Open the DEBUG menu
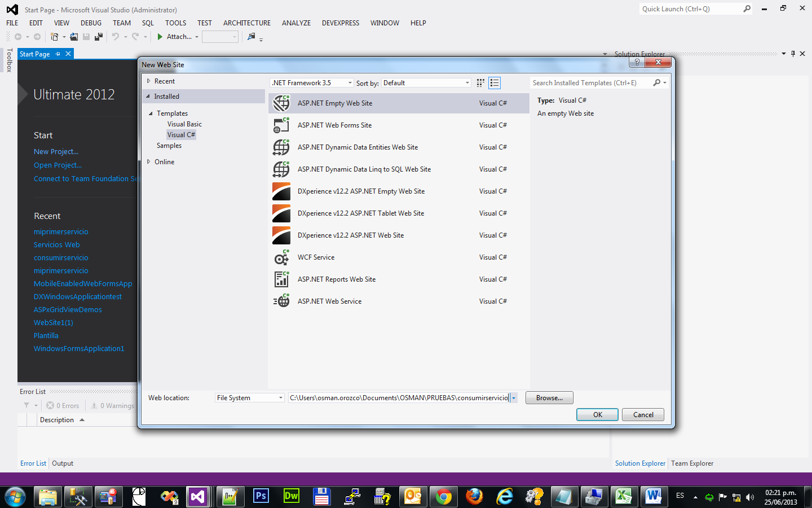812x508 pixels. pos(91,23)
